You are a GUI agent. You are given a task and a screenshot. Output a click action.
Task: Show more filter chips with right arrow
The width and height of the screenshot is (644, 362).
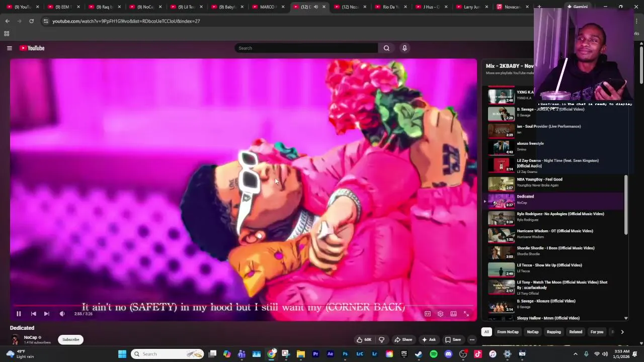click(x=622, y=332)
